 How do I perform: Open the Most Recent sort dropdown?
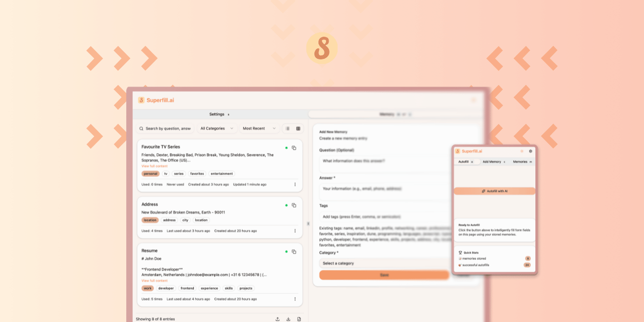[258, 128]
